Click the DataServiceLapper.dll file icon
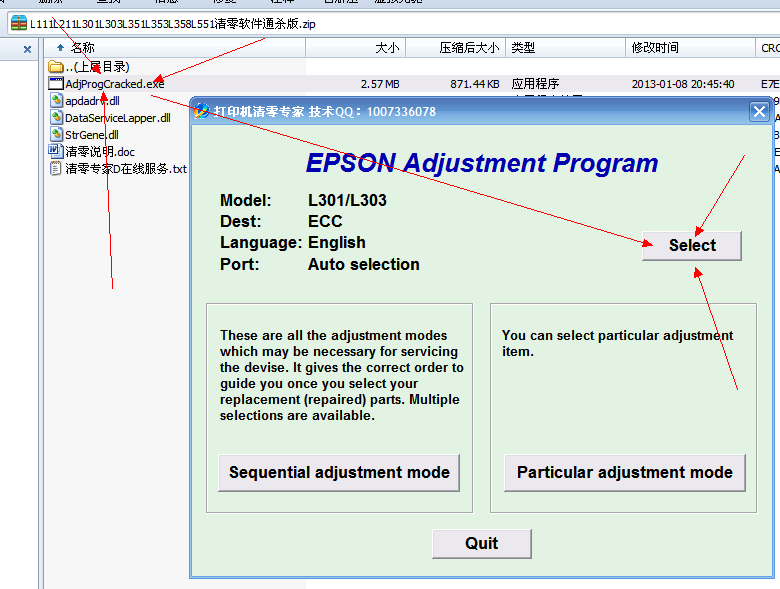 tap(56, 118)
